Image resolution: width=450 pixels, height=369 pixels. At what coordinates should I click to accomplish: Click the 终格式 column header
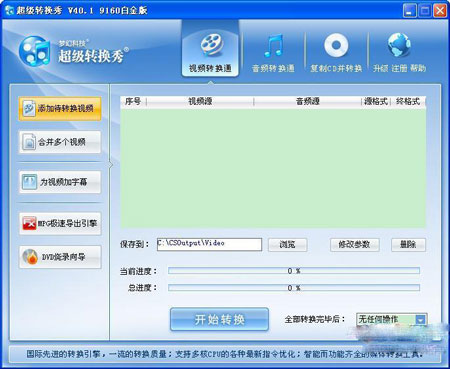(x=408, y=101)
